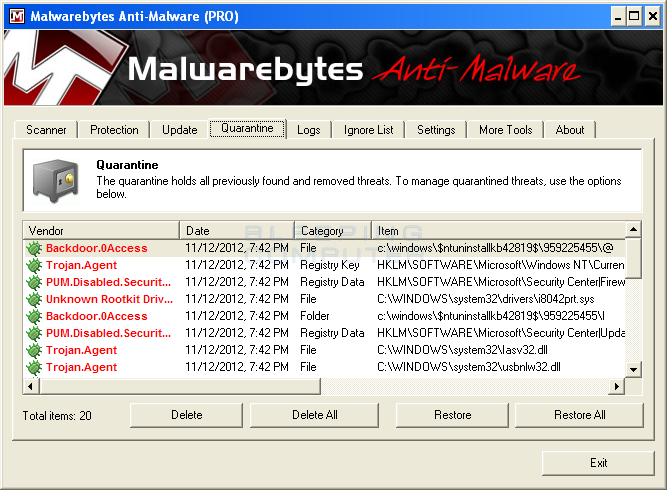667x490 pixels.
Task: Sort list by Category column header
Action: click(x=333, y=231)
